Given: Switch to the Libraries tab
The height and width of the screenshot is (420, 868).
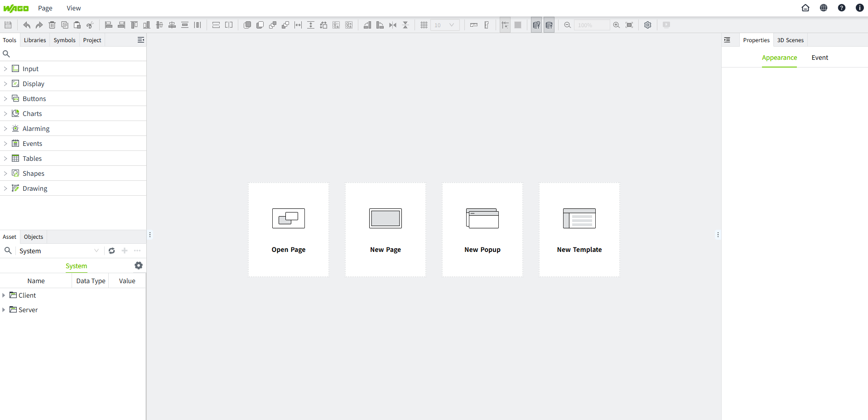Looking at the screenshot, I should click(35, 40).
